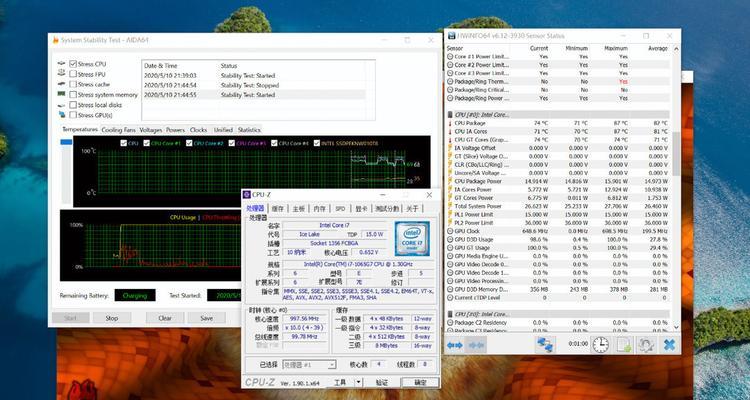Click the 验证 validate button in CPU-Z

tap(382, 382)
